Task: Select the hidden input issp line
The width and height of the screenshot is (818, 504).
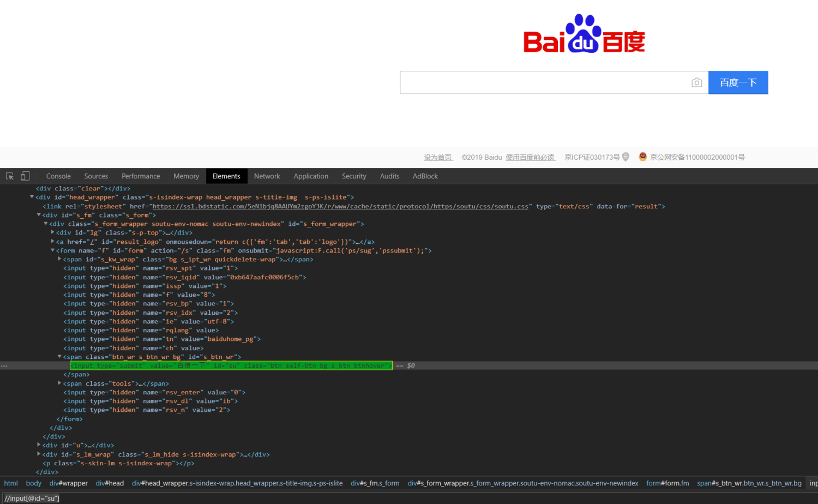Action: [x=145, y=286]
